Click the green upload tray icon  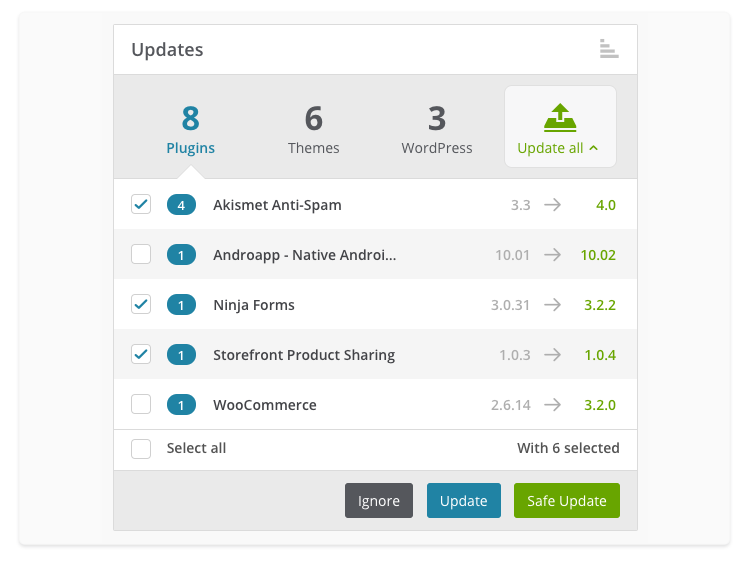(560, 118)
